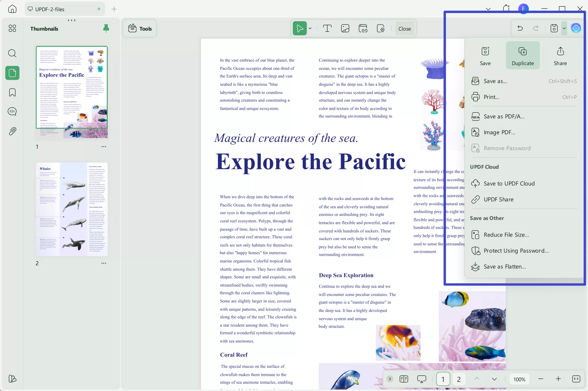Select the Link tool in the top toolbar
This screenshot has height=391, width=588.
[363, 28]
